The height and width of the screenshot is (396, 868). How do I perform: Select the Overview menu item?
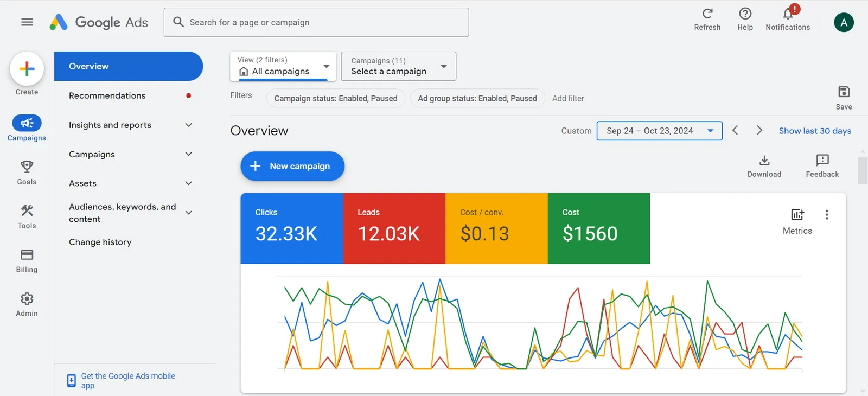(129, 66)
